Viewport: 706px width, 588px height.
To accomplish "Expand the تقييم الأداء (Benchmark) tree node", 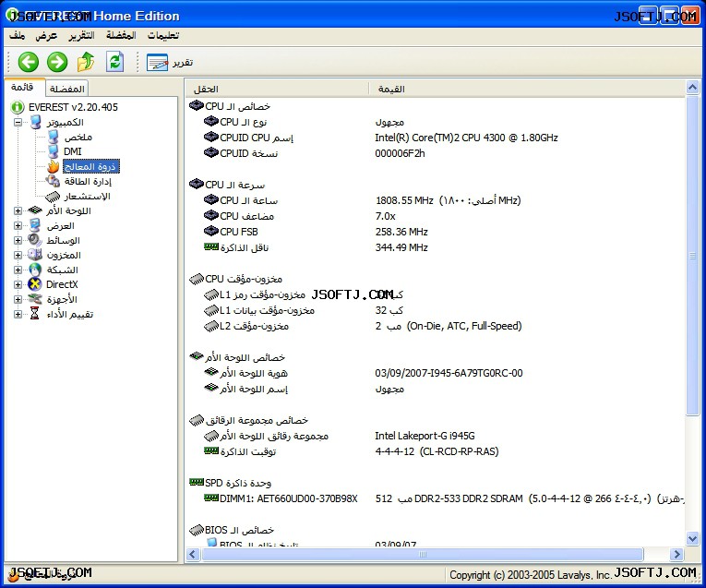I will click(18, 314).
